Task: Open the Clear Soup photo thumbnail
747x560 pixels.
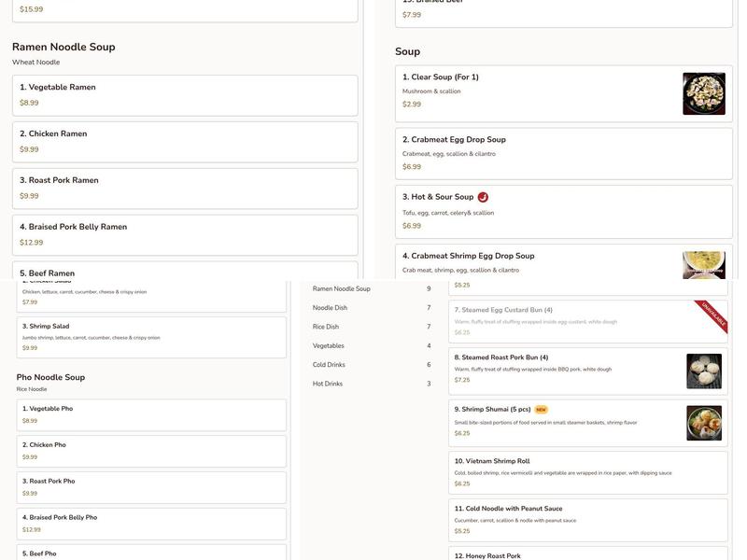Action: [703, 94]
